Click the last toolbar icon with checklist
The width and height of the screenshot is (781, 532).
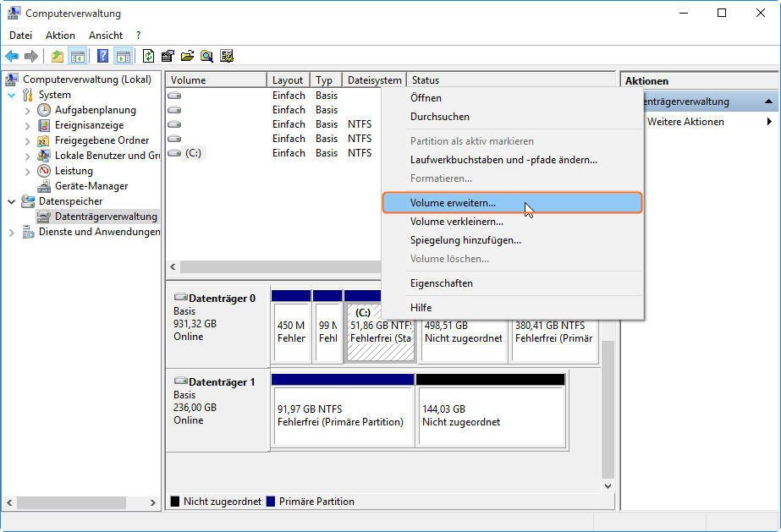tap(227, 56)
